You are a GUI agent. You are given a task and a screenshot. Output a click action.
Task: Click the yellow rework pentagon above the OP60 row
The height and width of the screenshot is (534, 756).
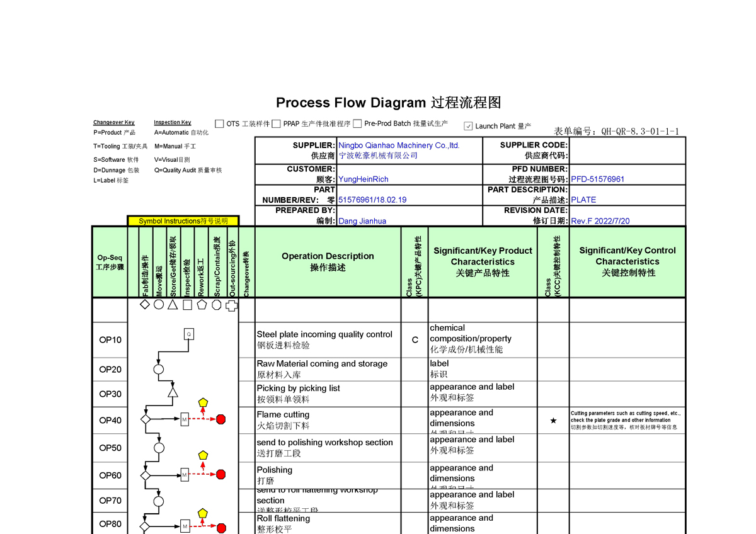(x=203, y=455)
